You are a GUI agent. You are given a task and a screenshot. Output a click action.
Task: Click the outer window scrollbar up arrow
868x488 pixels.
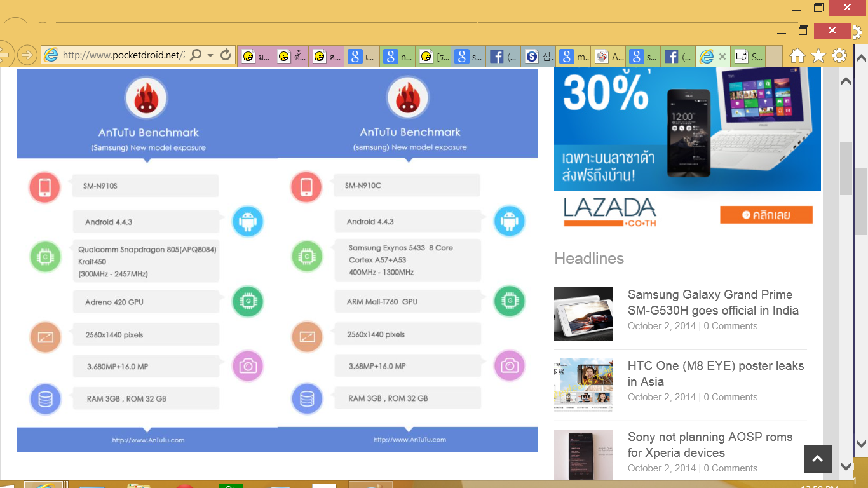(x=861, y=58)
